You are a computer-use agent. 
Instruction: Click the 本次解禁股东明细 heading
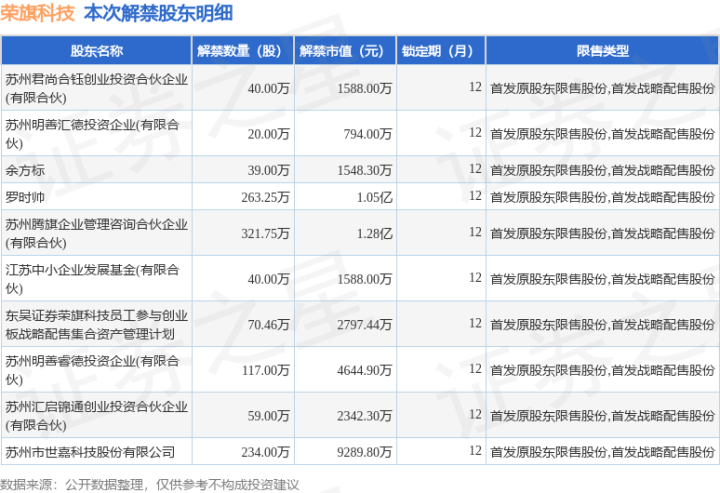click(x=158, y=13)
